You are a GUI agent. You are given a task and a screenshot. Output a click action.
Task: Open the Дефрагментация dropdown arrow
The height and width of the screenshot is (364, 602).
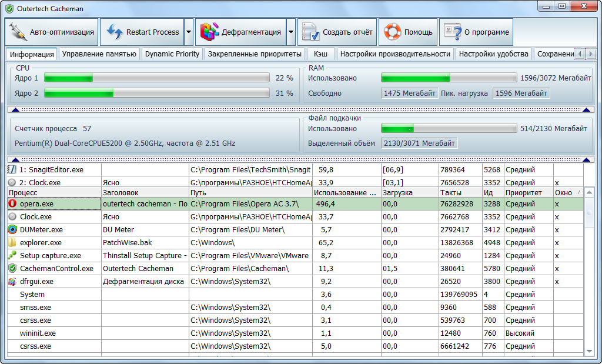[290, 32]
